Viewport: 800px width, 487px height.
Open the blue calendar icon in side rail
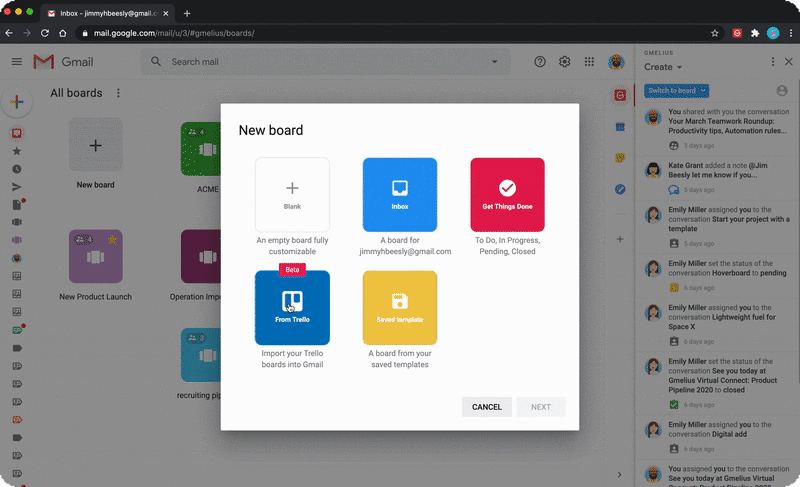620,127
